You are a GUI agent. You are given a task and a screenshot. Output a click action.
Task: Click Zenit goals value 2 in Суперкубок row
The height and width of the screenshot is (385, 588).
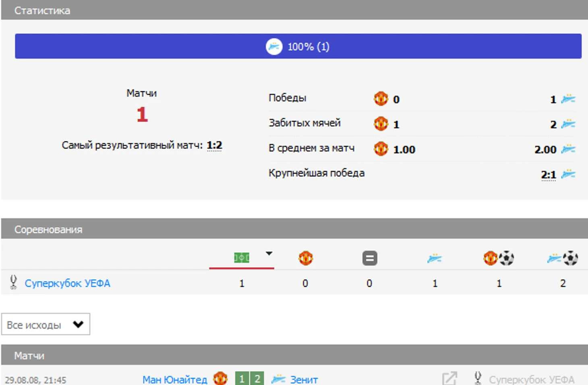563,283
